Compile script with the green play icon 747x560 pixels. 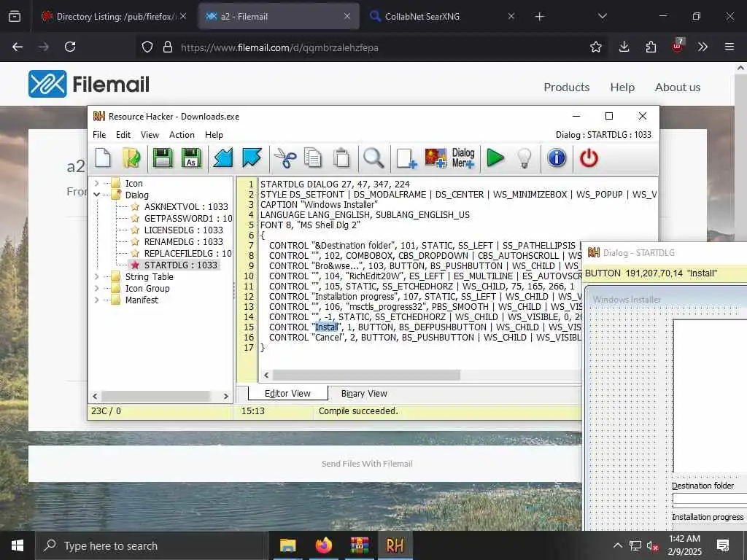pyautogui.click(x=495, y=158)
